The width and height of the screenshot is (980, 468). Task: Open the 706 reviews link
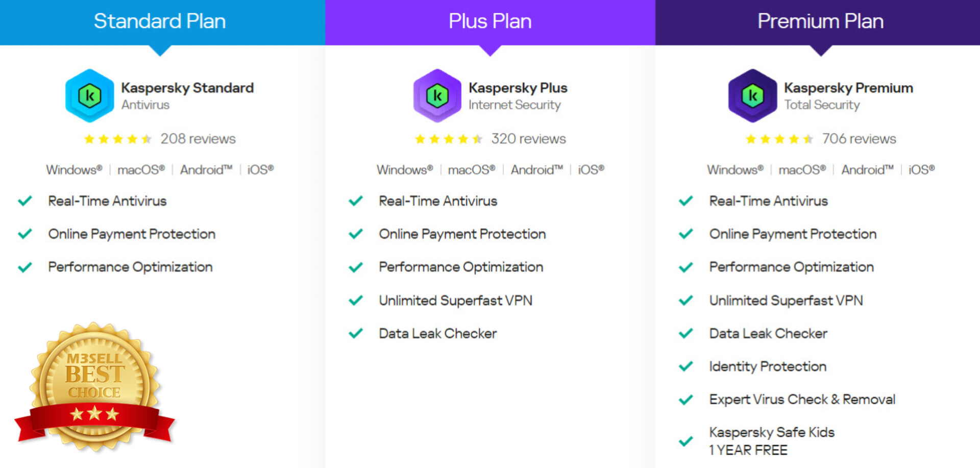(859, 139)
